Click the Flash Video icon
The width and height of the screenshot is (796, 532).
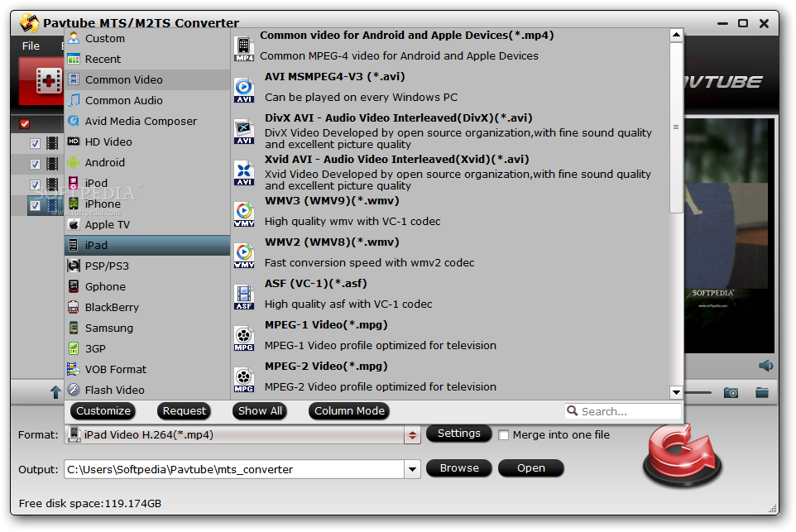click(74, 390)
